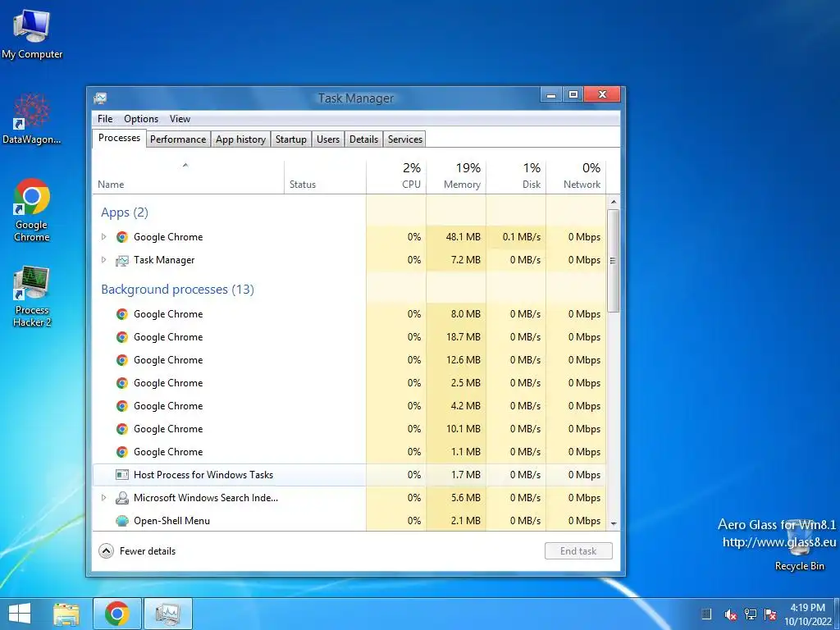Open the File menu

(x=105, y=119)
